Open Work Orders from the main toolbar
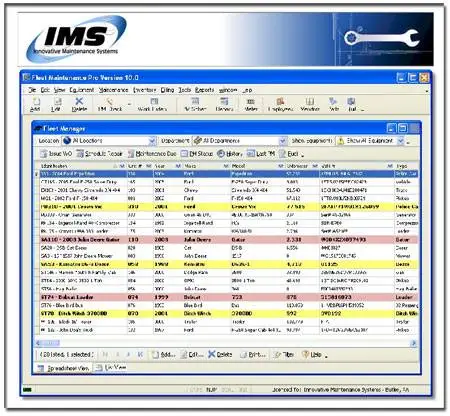The width and height of the screenshot is (450, 416). point(153,104)
